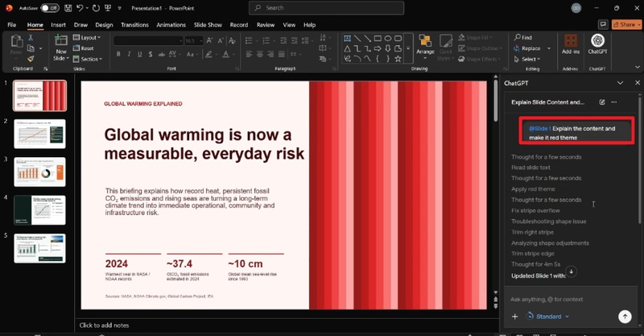
Task: Add an attachment with the plus icon
Action: [x=514, y=317]
